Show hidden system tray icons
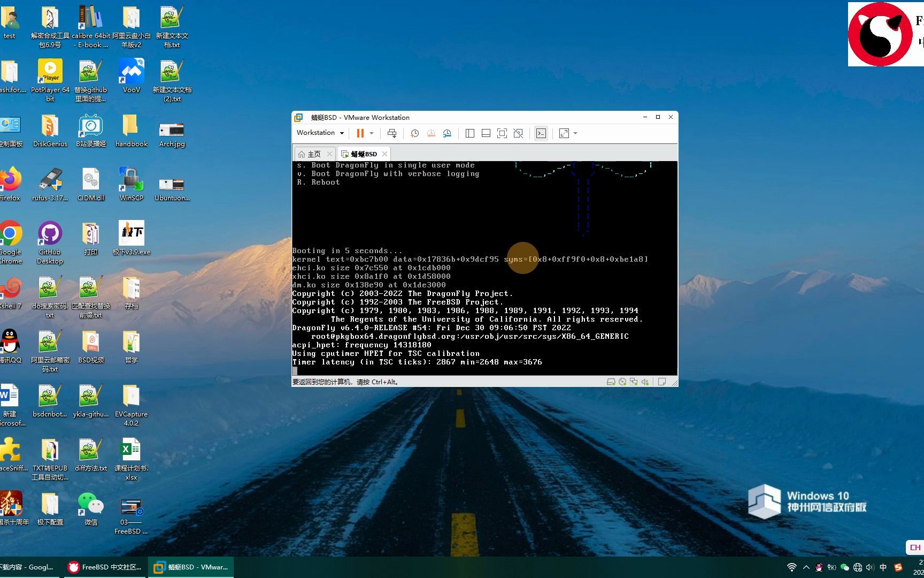 pos(806,567)
